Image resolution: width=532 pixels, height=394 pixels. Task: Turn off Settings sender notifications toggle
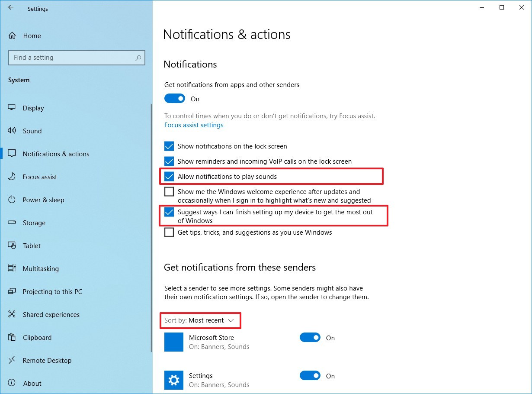[310, 376]
